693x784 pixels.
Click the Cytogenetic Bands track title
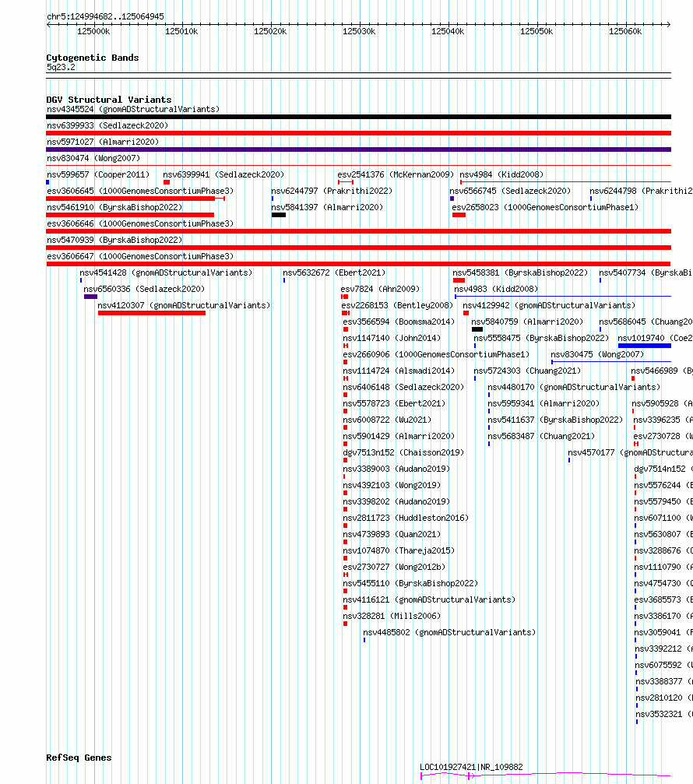click(93, 58)
